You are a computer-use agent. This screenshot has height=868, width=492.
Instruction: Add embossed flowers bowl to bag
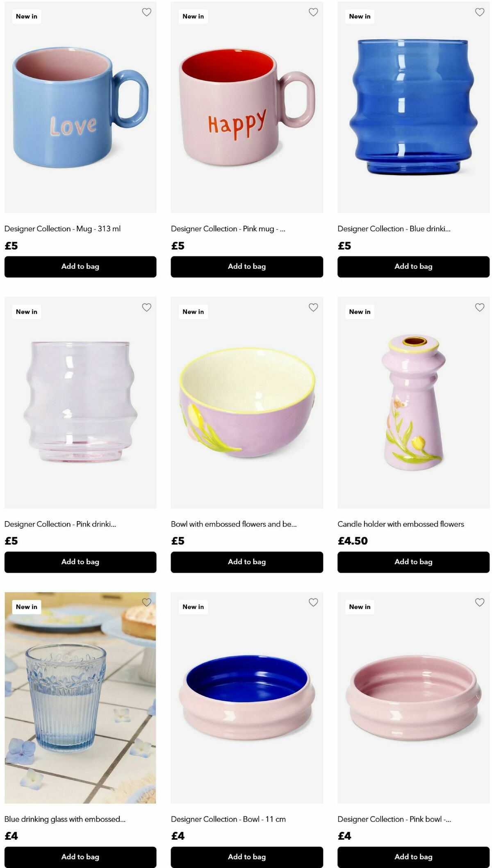pyautogui.click(x=247, y=562)
